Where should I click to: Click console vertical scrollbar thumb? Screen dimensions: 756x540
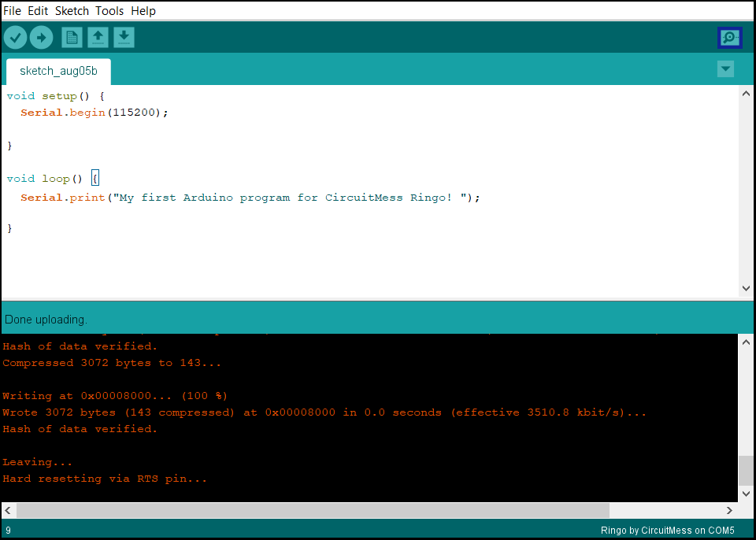coord(746,471)
